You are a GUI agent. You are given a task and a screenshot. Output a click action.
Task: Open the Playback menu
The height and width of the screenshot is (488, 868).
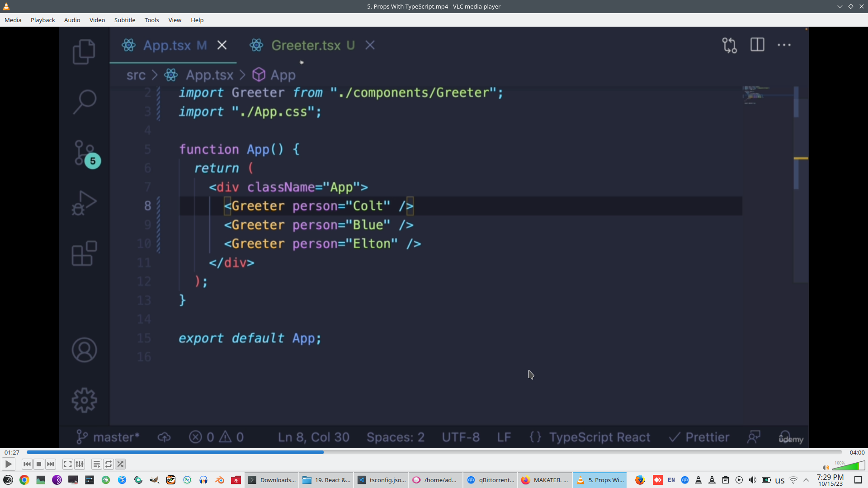pos(42,20)
